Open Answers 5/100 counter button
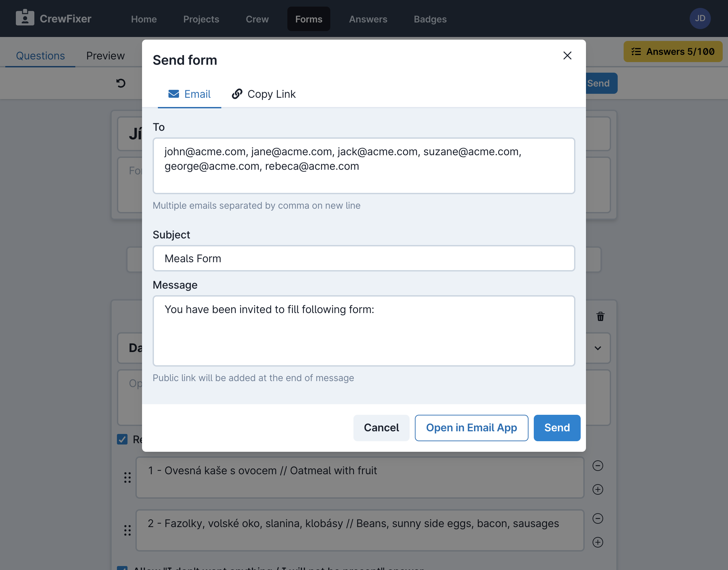 (673, 52)
